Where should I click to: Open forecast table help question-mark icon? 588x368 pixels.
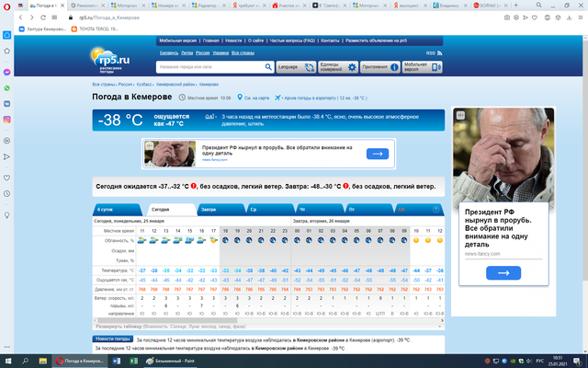[435, 210]
